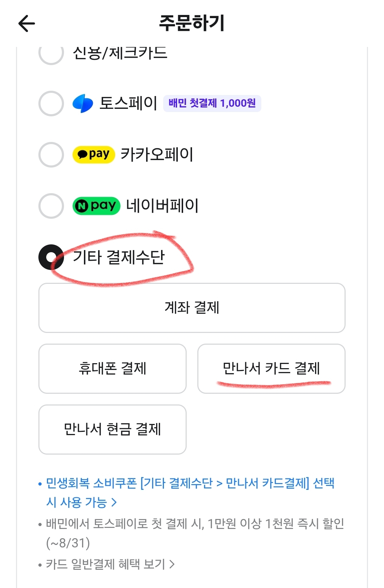Click the green Naver Pay icon
The image size is (384, 588).
[96, 205]
